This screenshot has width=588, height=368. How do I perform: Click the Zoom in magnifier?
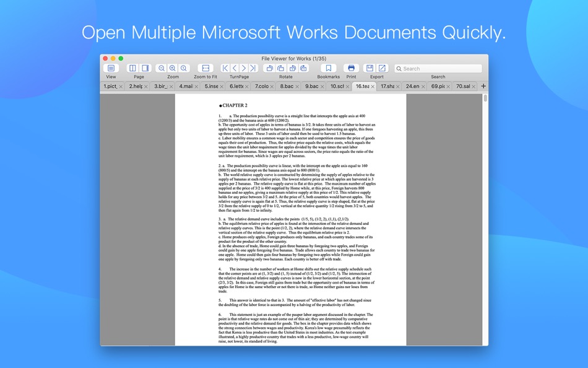pyautogui.click(x=173, y=68)
